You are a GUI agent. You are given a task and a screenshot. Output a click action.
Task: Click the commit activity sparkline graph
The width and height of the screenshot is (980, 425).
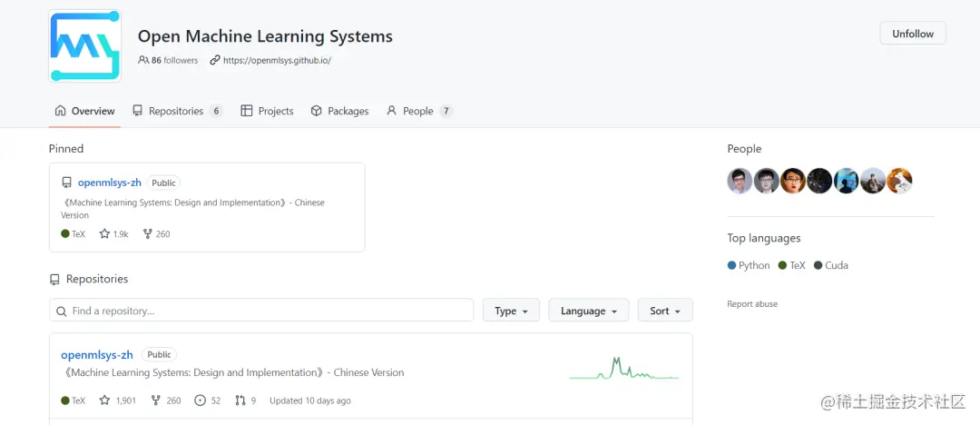pyautogui.click(x=623, y=368)
